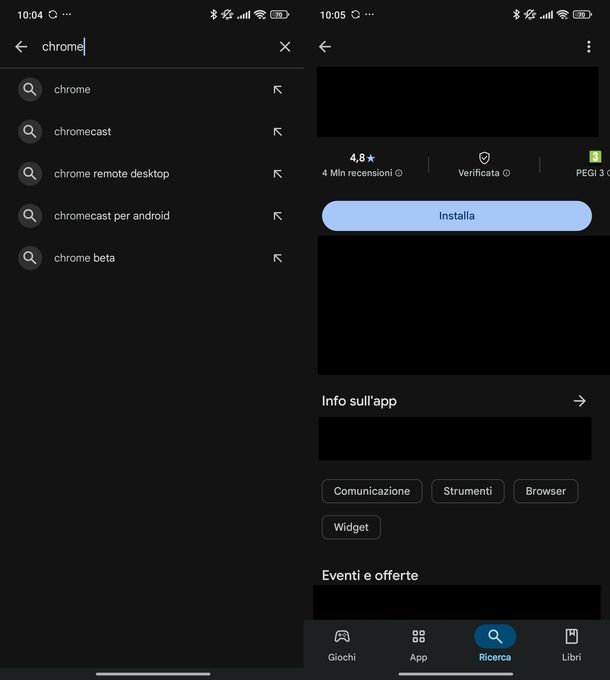This screenshot has height=680, width=610.
Task: Switch to the Libri tab
Action: point(571,645)
